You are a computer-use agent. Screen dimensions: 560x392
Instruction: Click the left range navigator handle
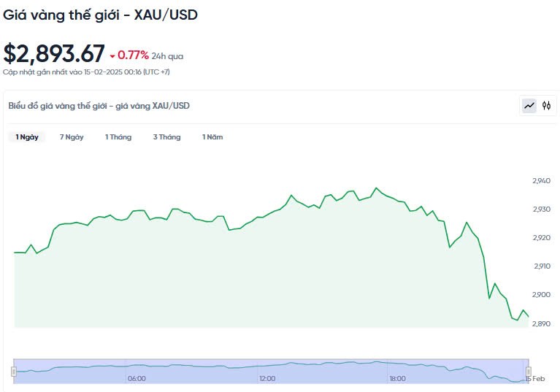coord(14,371)
